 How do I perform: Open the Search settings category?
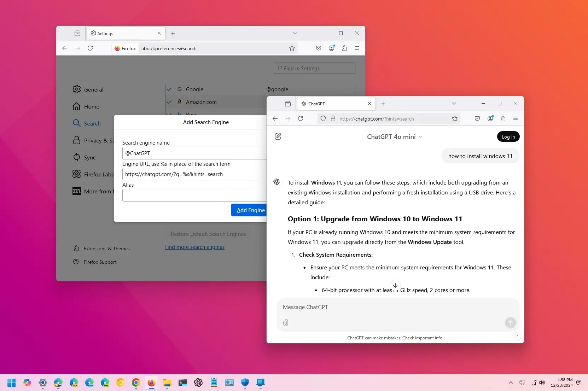[x=87, y=123]
